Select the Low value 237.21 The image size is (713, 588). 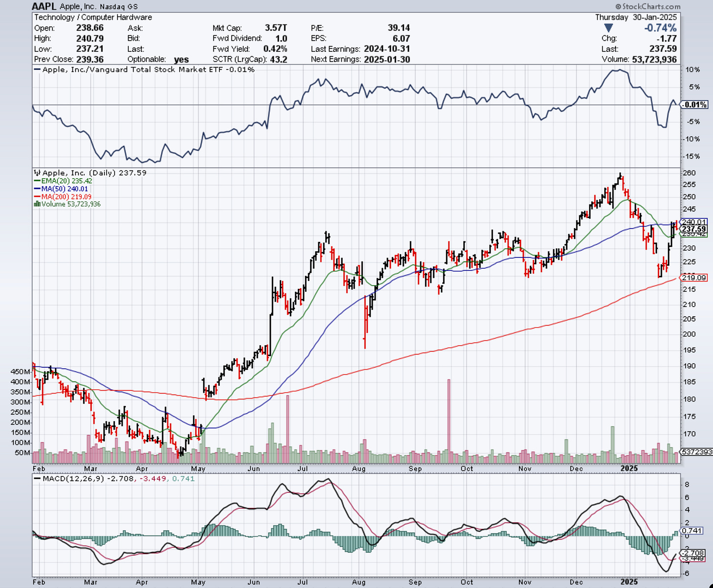click(x=90, y=49)
